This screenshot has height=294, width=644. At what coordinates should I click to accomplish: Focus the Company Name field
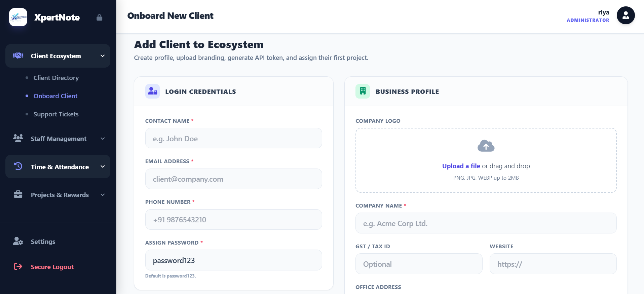click(x=486, y=223)
